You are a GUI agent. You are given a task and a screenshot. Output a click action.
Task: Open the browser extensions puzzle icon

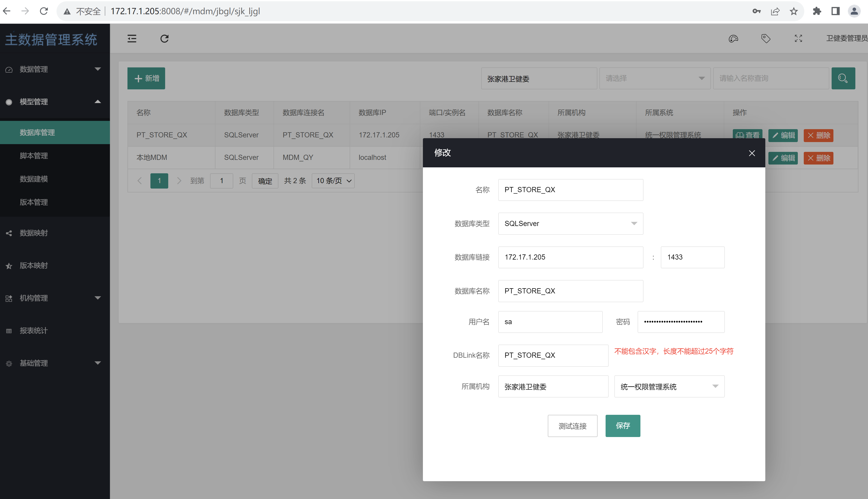[x=817, y=11]
